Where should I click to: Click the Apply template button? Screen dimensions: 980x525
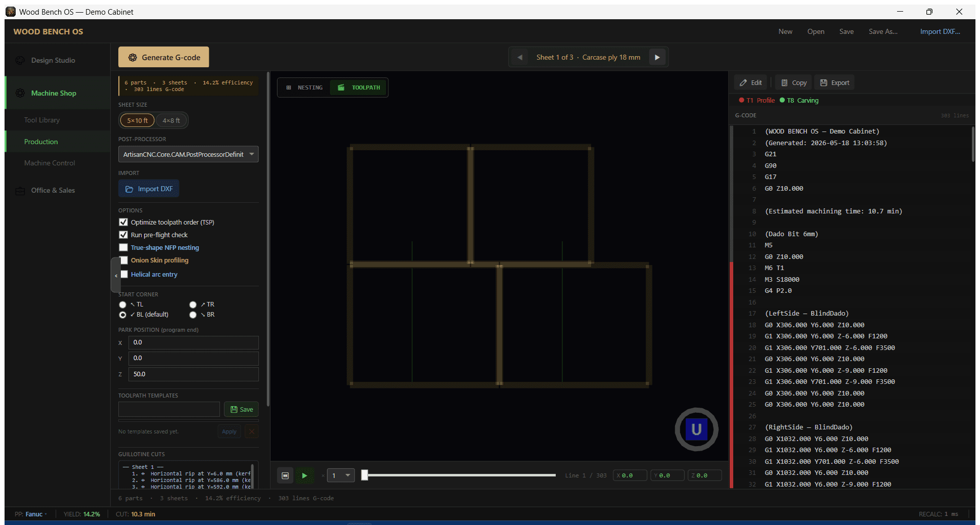(x=229, y=431)
